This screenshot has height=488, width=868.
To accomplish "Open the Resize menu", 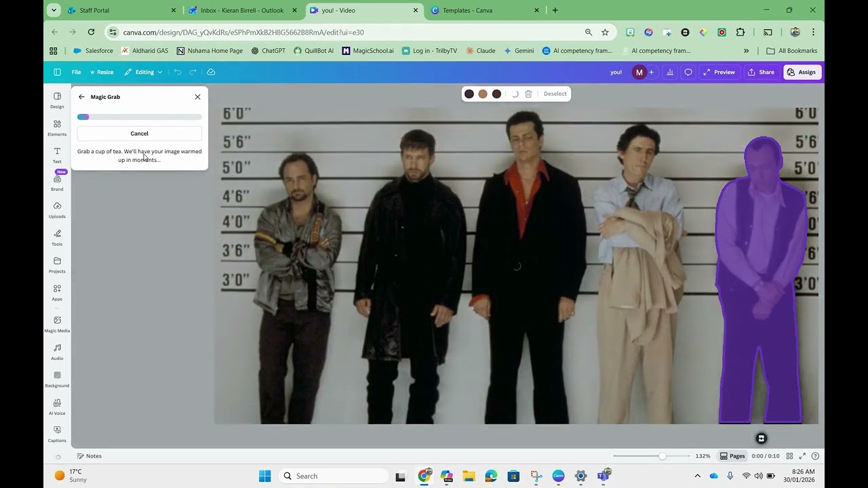I will pos(102,72).
